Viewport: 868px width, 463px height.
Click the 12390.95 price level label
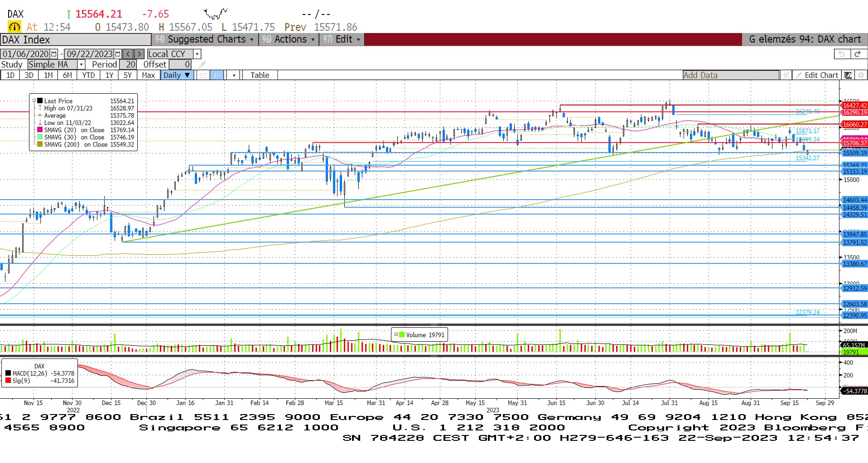[x=854, y=315]
